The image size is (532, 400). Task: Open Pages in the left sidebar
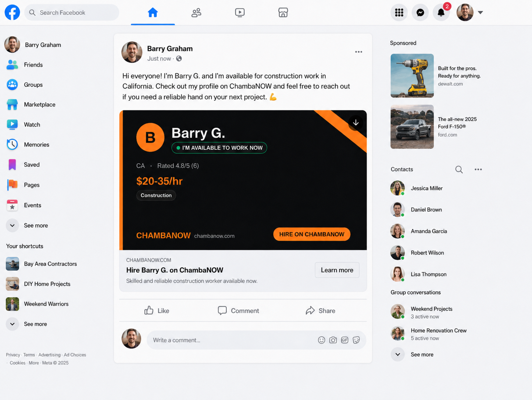[x=23, y=185]
